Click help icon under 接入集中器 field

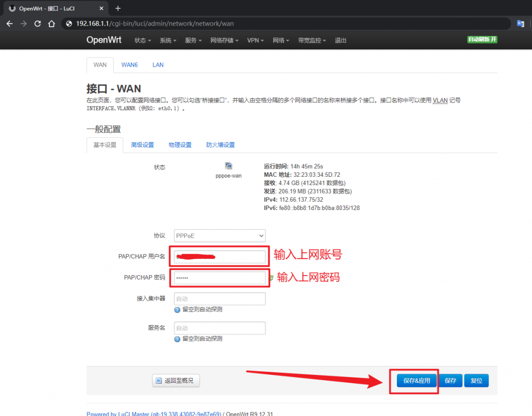coord(177,310)
